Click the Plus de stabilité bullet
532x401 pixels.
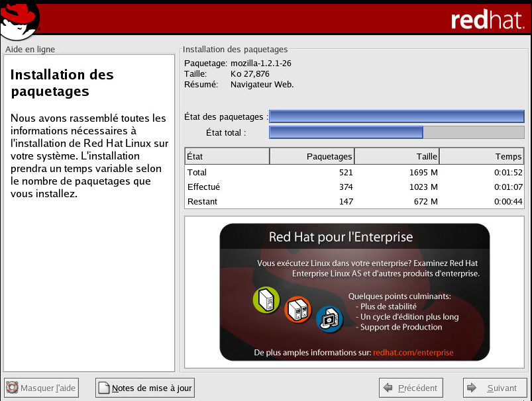tap(386, 306)
